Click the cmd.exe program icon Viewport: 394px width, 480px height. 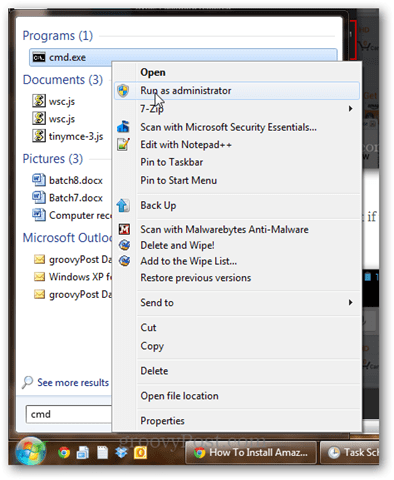(39, 57)
